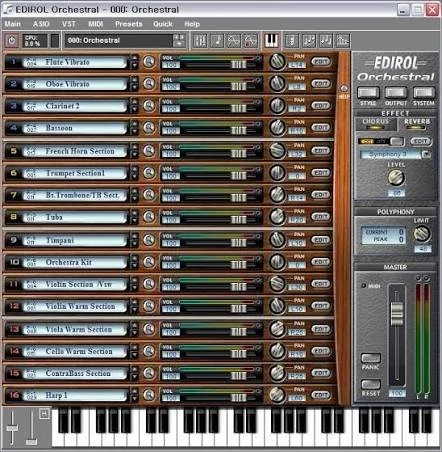
Task: Click the PANIC button
Action: point(371,358)
